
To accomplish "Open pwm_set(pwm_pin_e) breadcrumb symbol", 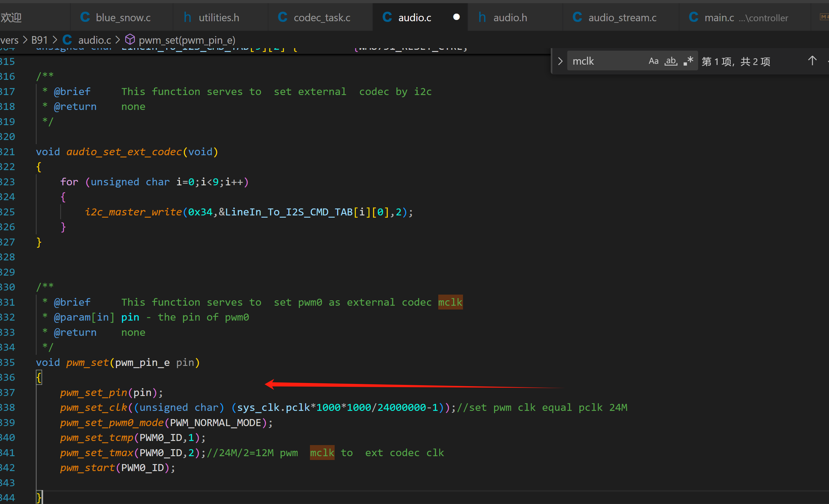I will (x=187, y=40).
